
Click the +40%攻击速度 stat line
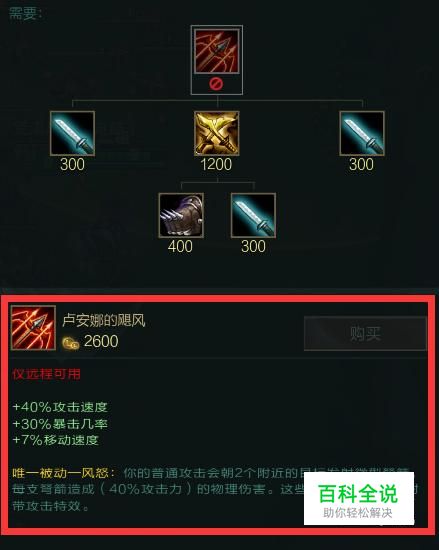click(60, 407)
